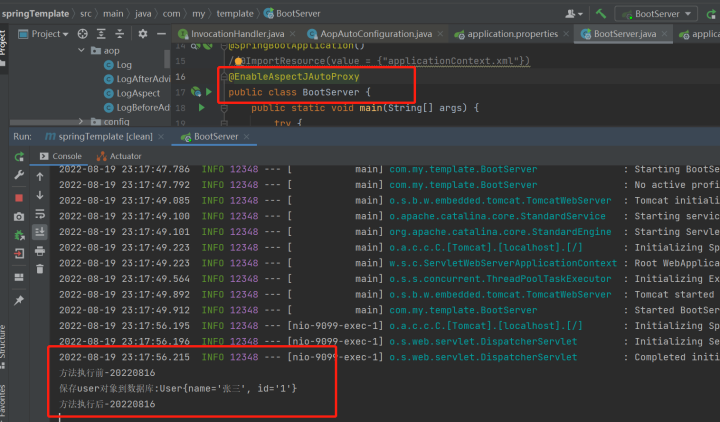Click the BootServer breadcrumb item
This screenshot has height=422, width=720.
click(x=292, y=14)
